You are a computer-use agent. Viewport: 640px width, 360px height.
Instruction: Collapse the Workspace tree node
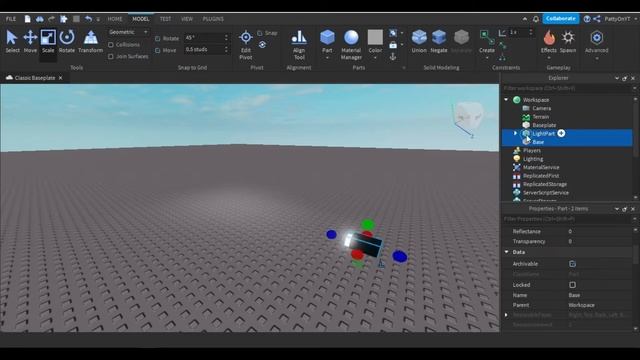(506, 100)
